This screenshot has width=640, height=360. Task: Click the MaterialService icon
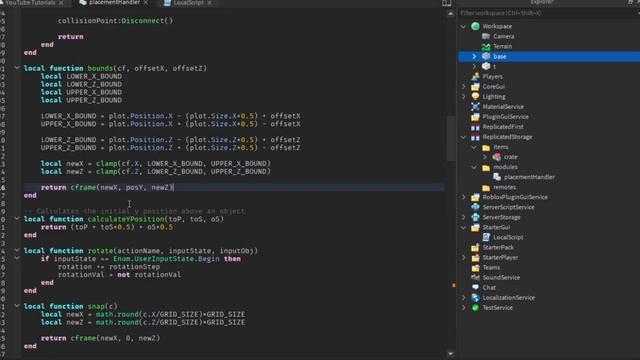click(x=475, y=107)
